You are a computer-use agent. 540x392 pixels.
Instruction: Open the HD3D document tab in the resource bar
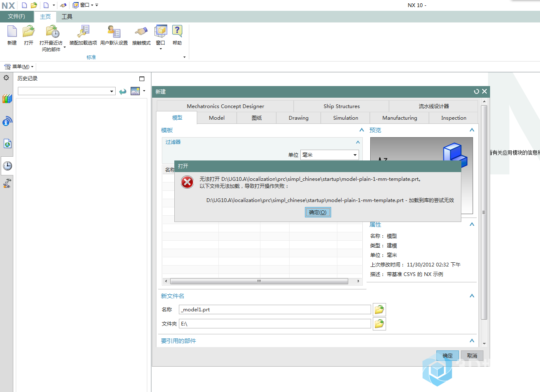(x=7, y=143)
